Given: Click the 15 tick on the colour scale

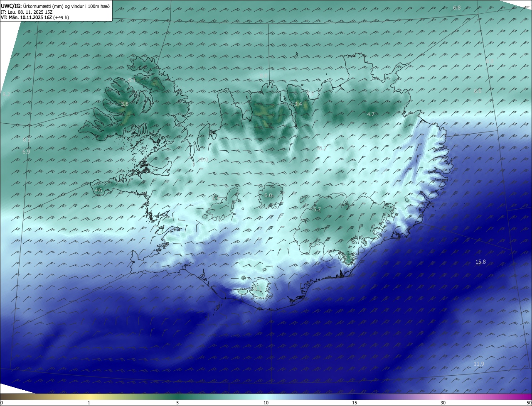Looking at the screenshot, I should tap(355, 403).
